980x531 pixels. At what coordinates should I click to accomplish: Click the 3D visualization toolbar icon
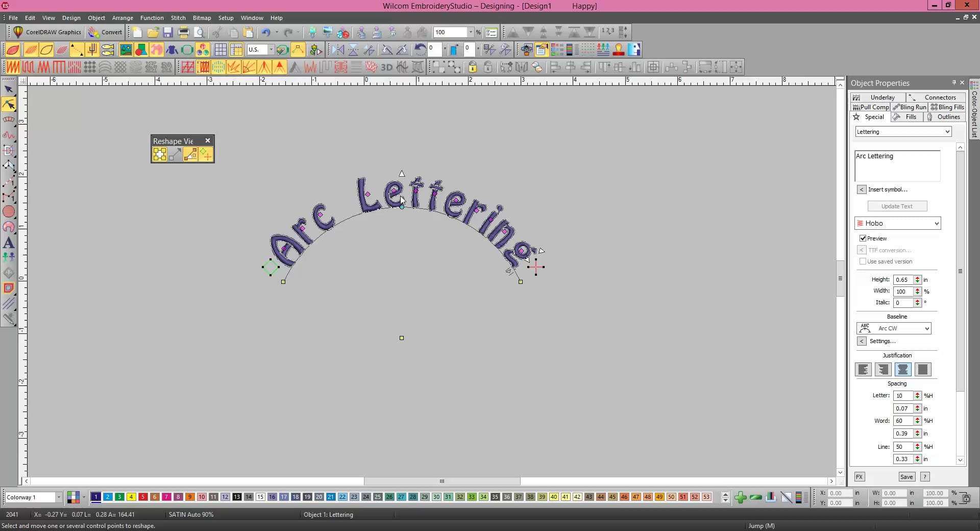click(386, 67)
